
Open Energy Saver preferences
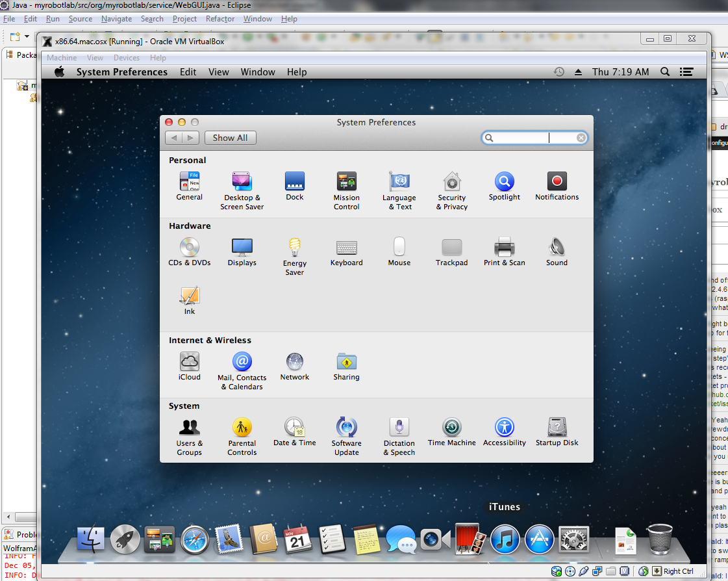click(295, 256)
